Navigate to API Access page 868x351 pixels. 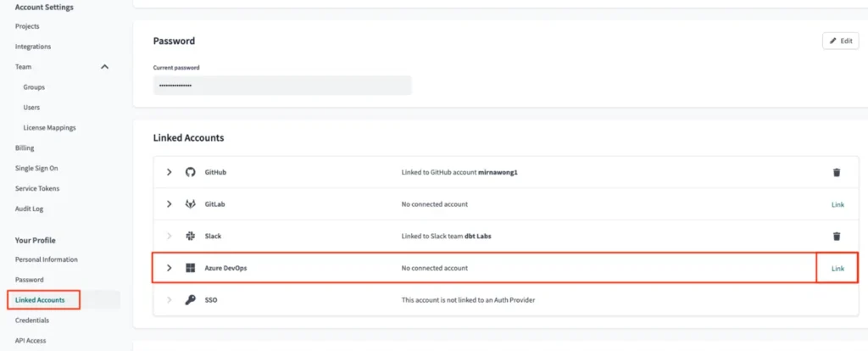(31, 341)
